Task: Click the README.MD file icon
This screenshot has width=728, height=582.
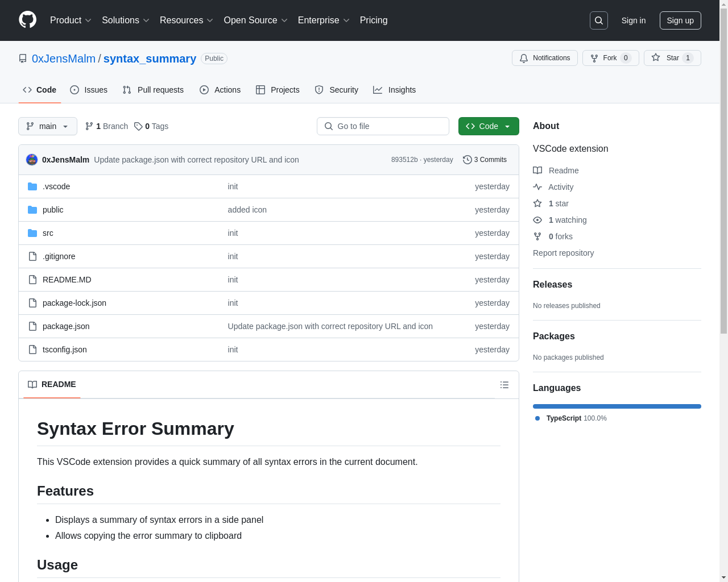Action: [x=32, y=280]
